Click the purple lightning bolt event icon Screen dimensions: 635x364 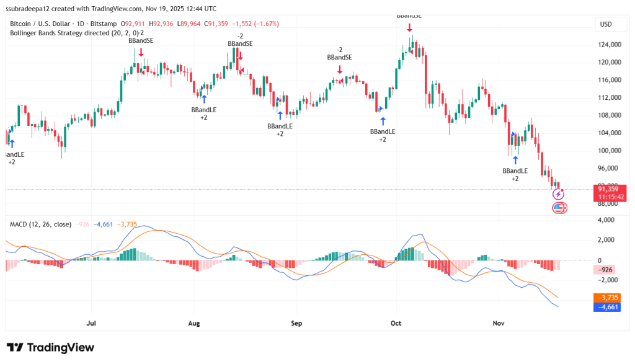tap(559, 195)
